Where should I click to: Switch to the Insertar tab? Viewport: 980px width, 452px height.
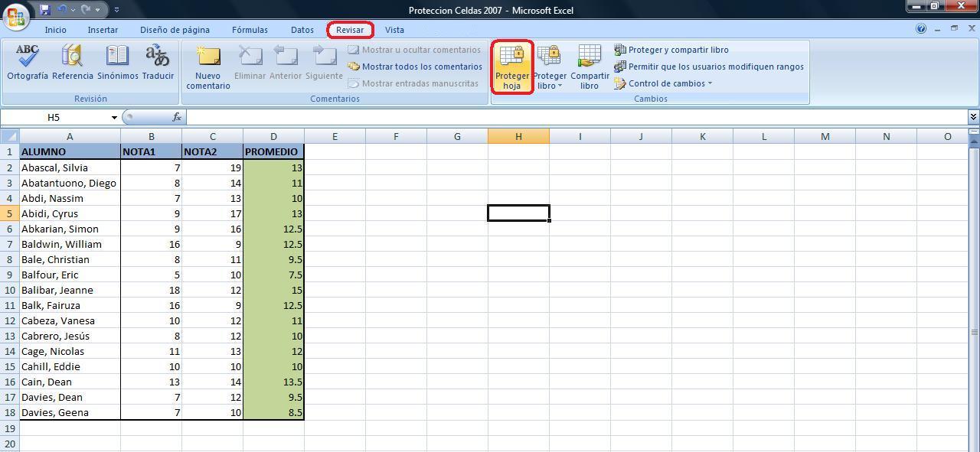point(103,30)
